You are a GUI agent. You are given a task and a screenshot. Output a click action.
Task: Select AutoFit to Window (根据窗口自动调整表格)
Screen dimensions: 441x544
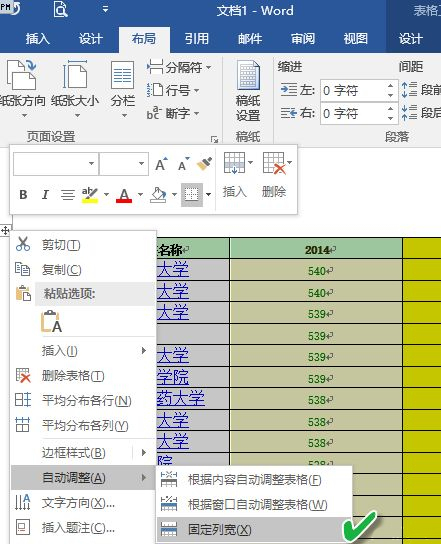click(254, 505)
